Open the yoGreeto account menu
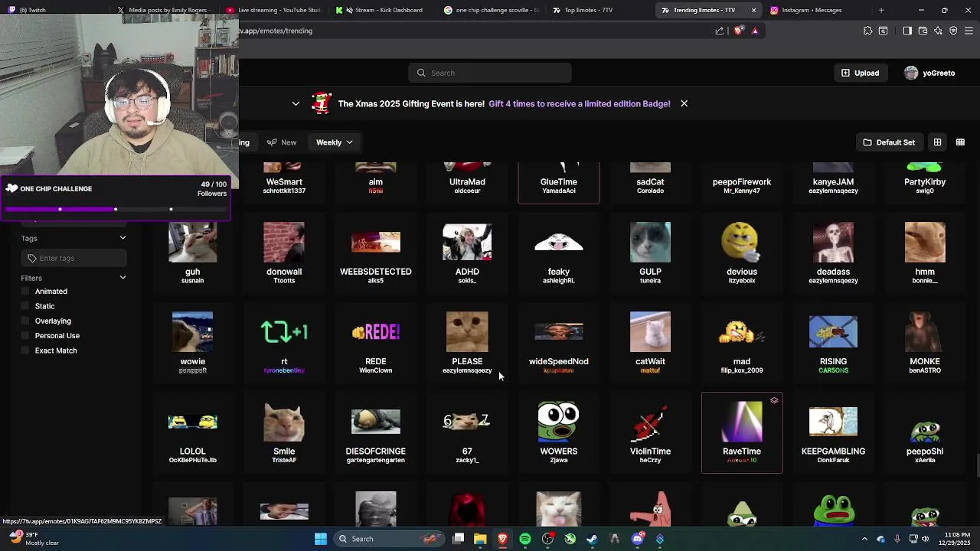The width and height of the screenshot is (980, 551). click(x=929, y=73)
